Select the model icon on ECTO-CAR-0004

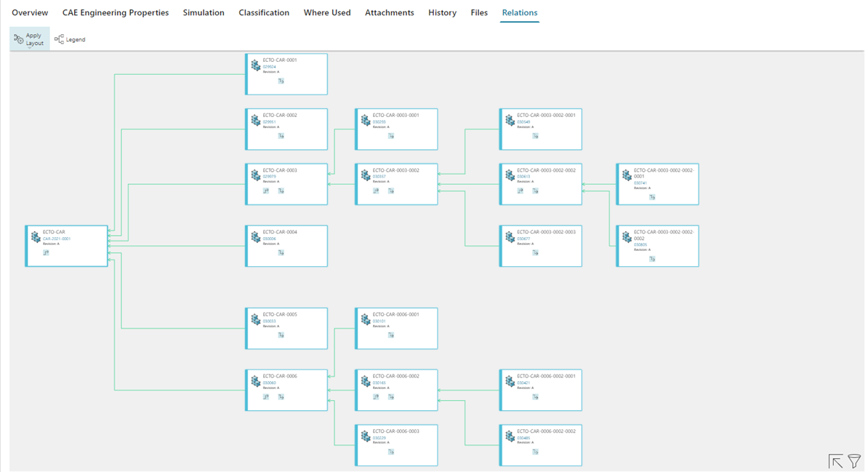point(256,237)
